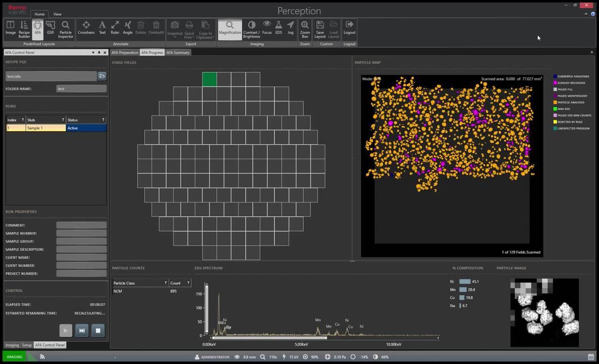599x364 pixels.
Task: Open the Zoom Box tool
Action: [x=305, y=29]
